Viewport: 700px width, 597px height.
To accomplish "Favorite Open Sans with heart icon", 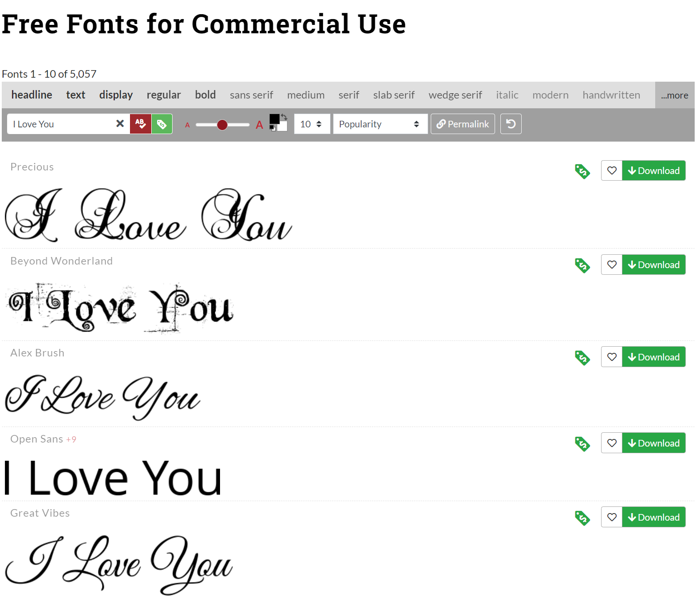I will tap(612, 443).
